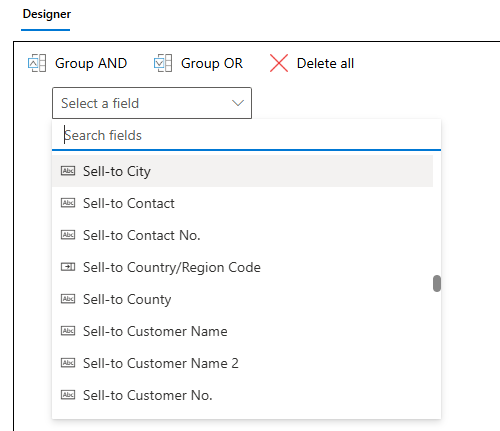Click the Group AND button label
500x431 pixels.
click(91, 63)
